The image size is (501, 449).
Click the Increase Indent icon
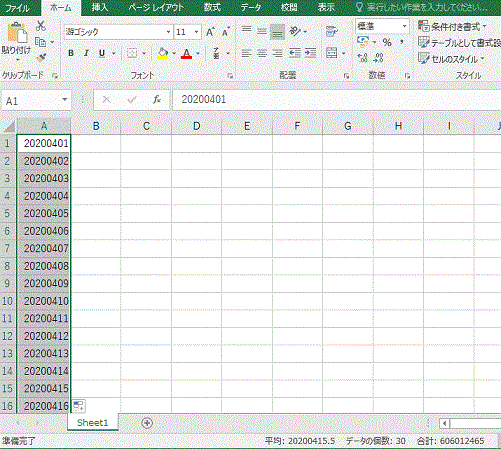310,53
